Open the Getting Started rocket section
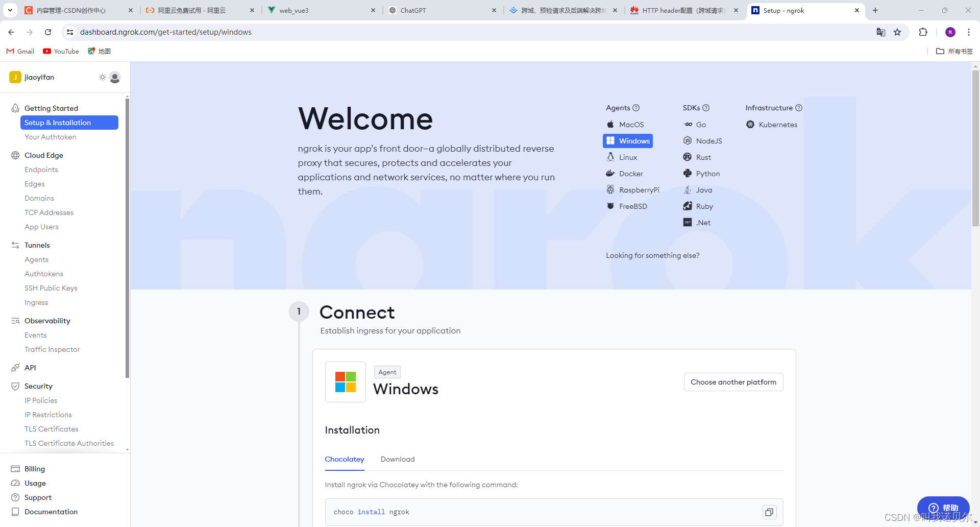980x527 pixels. pos(51,108)
